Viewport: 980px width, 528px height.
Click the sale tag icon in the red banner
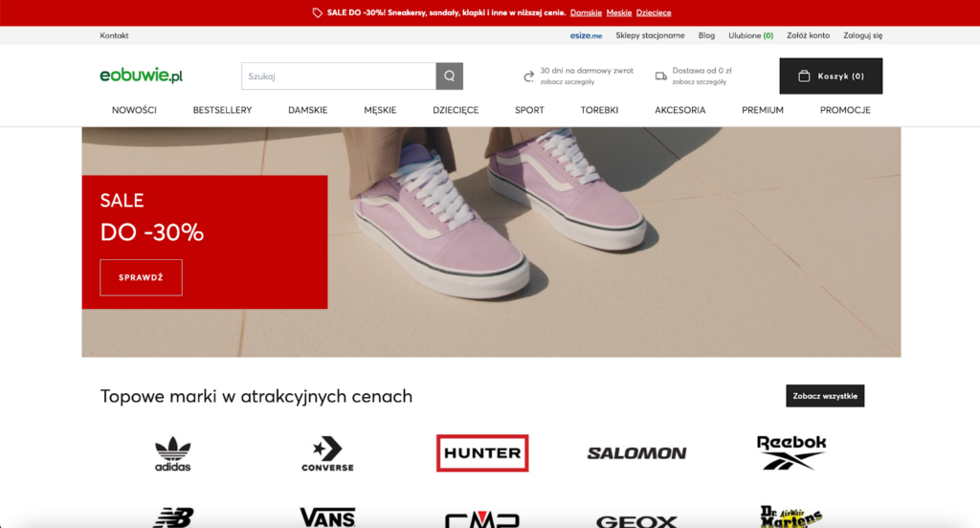[318, 12]
